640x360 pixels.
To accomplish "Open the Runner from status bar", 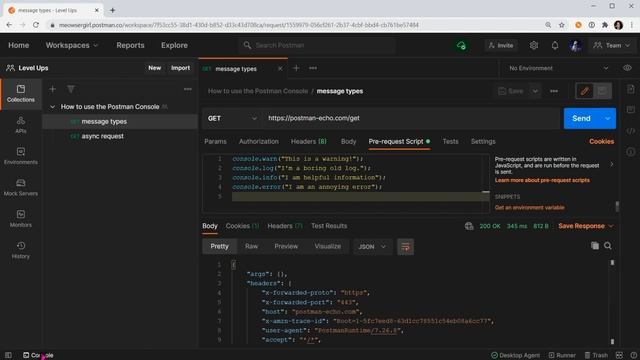I will click(x=562, y=355).
